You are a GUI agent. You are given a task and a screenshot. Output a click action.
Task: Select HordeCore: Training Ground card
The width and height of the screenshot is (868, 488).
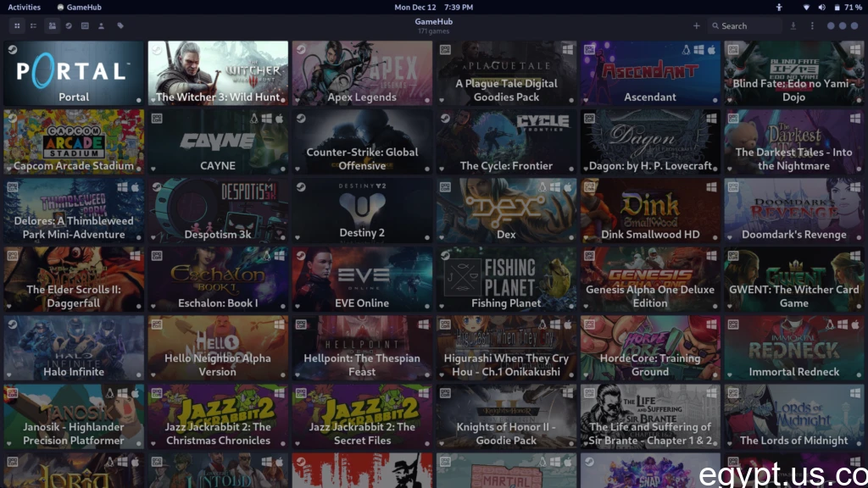pyautogui.click(x=650, y=347)
